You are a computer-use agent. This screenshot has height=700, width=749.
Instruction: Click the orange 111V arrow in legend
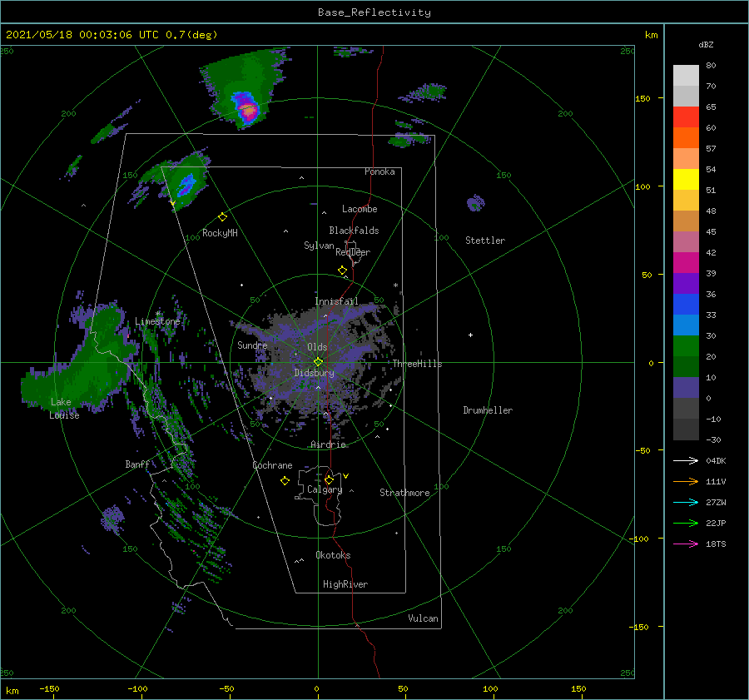[x=686, y=482]
